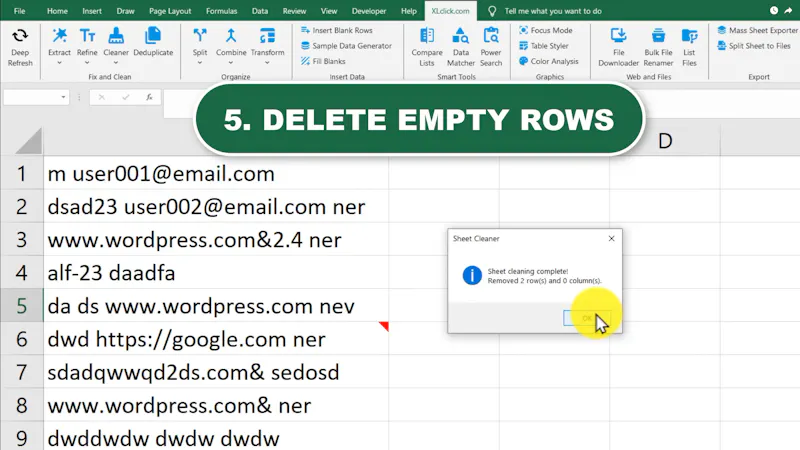Viewport: 800px width, 450px height.
Task: Close the Sheet Cleaner dialog
Action: coord(611,238)
